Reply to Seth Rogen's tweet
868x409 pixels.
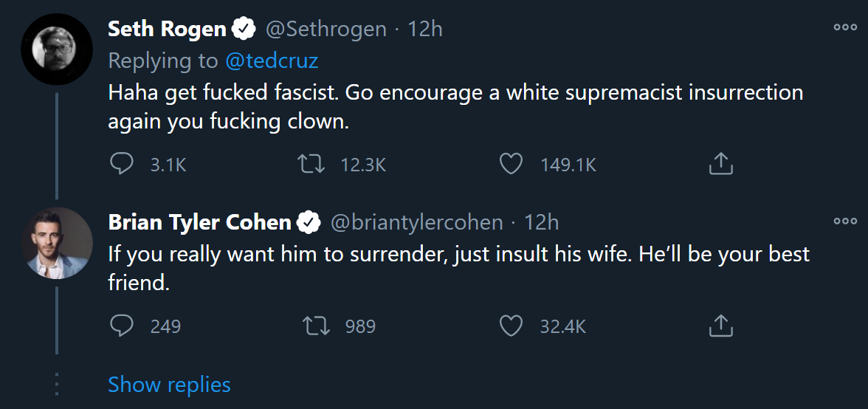tap(121, 164)
